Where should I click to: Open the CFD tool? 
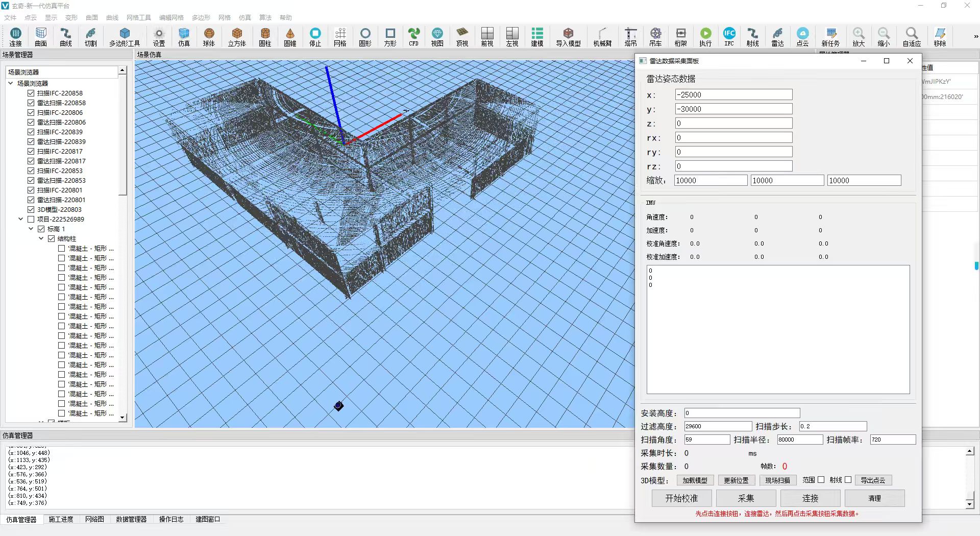coord(413,37)
